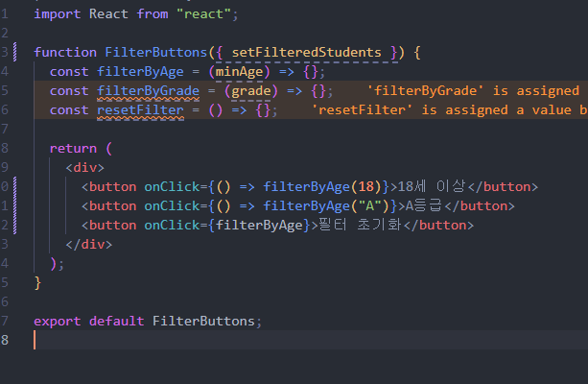
Task: Click the setFilteredStudents parameter
Action: pyautogui.click(x=306, y=52)
